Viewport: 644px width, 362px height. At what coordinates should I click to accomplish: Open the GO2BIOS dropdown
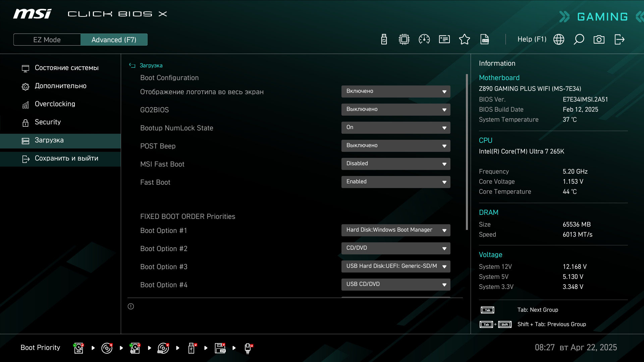(396, 110)
